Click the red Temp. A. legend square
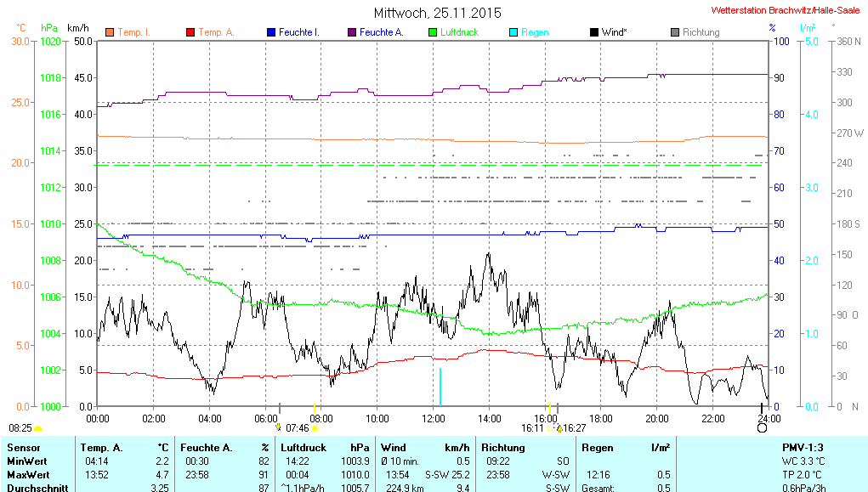Screen dimensions: 868x492 point(190,32)
